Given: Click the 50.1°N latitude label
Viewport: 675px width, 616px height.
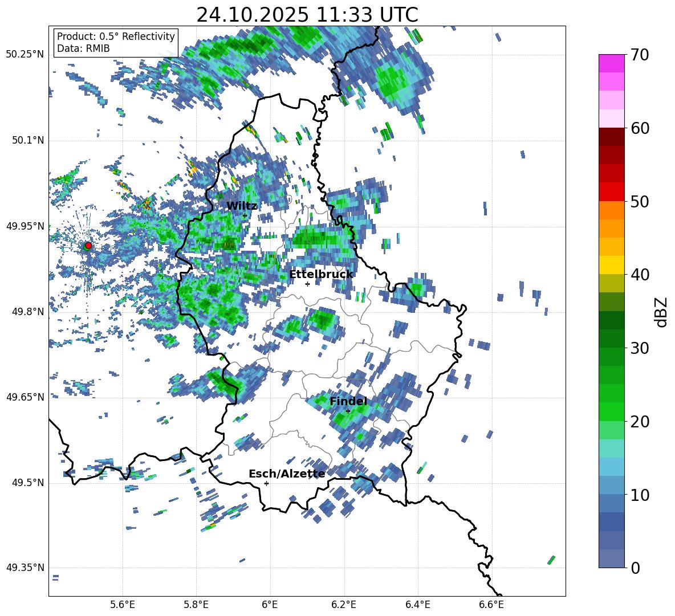Looking at the screenshot, I should [28, 141].
